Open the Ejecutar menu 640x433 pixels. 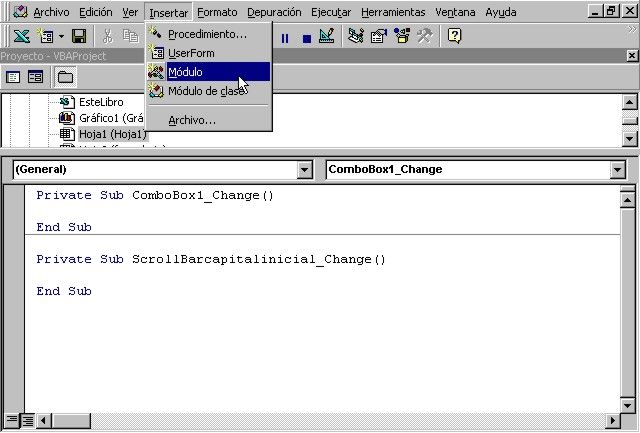click(x=331, y=12)
